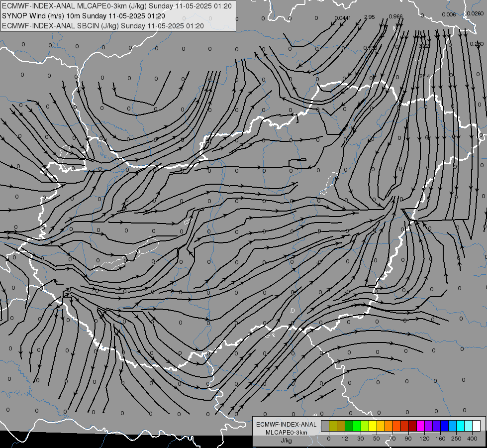Click the map value 2.95
This screenshot has width=487, height=448.
tap(369, 17)
